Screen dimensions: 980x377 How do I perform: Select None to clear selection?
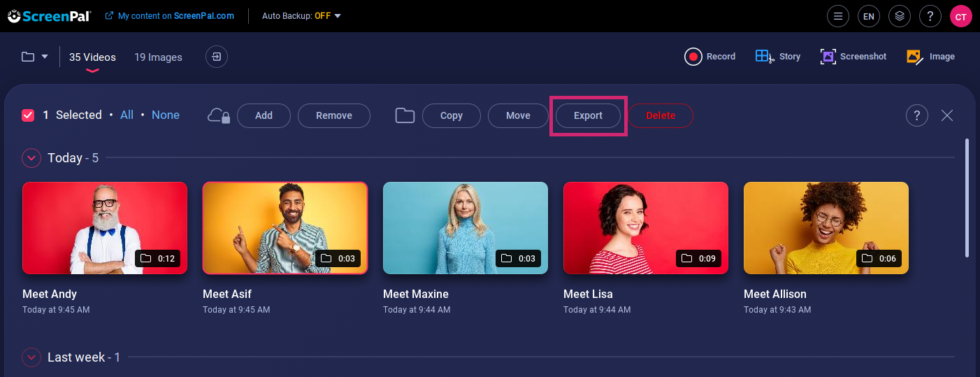[166, 115]
